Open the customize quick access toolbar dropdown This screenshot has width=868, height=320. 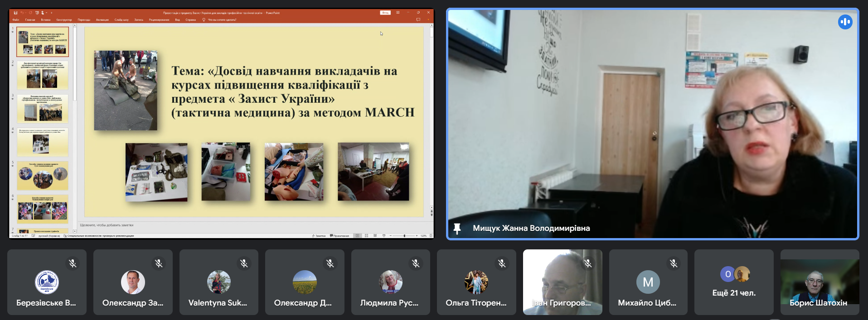coord(52,13)
